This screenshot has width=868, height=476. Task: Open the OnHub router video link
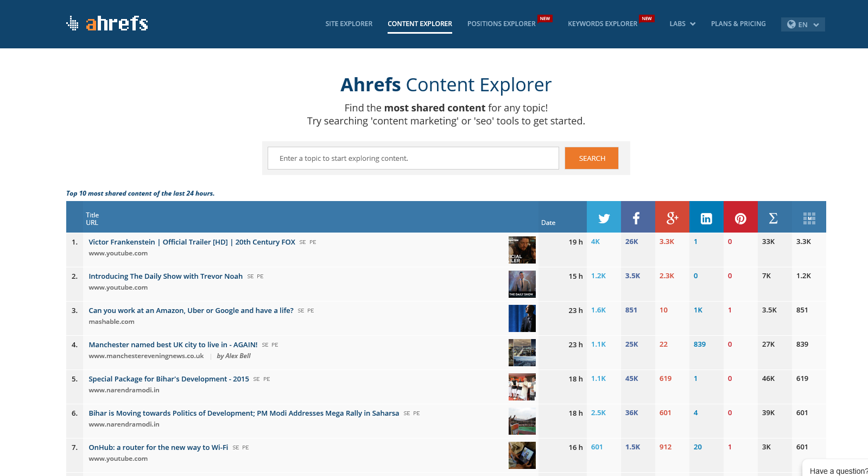click(158, 448)
